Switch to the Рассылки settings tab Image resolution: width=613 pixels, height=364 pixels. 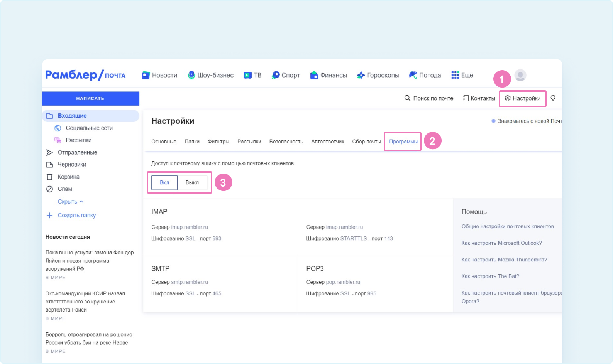(249, 142)
